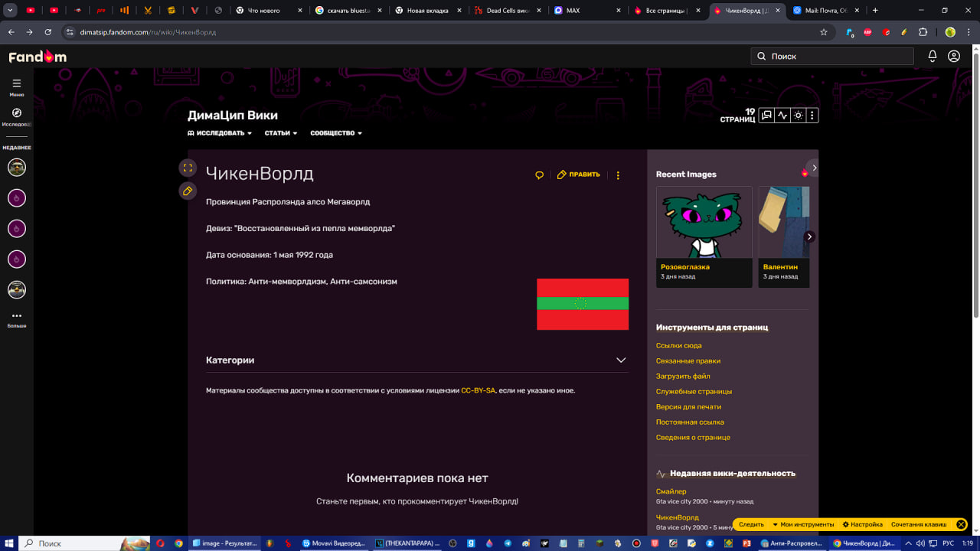
Task: Click the Fandom search field
Action: pyautogui.click(x=832, y=56)
